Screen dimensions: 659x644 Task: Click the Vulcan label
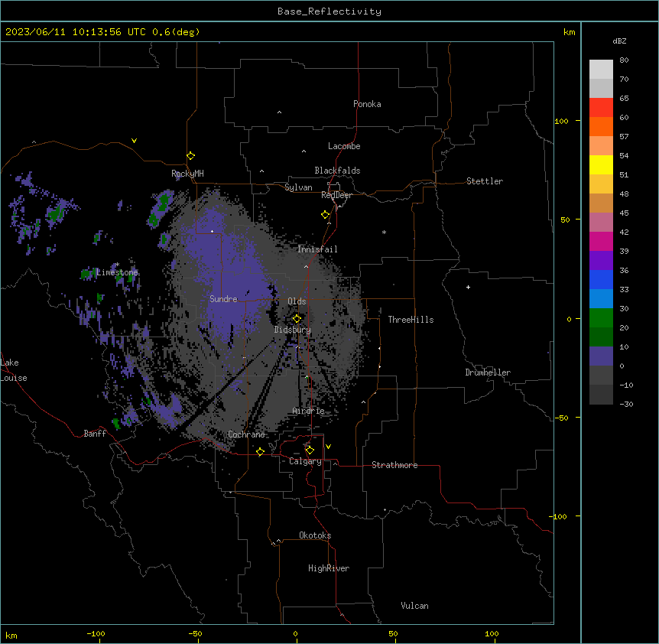414,606
